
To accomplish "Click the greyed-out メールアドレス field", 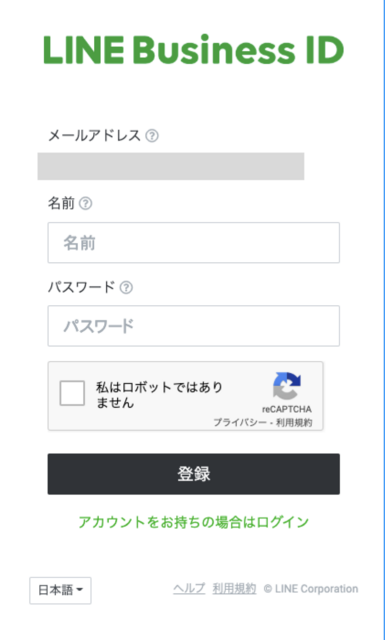I will (x=171, y=166).
